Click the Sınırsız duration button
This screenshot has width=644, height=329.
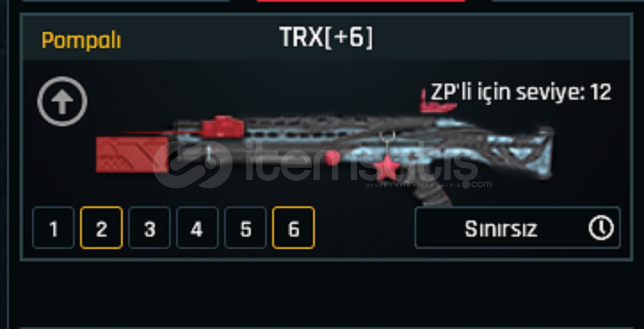tap(518, 228)
